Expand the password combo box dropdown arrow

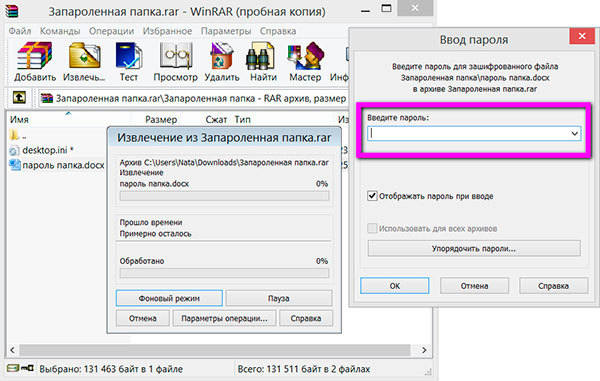pos(574,134)
